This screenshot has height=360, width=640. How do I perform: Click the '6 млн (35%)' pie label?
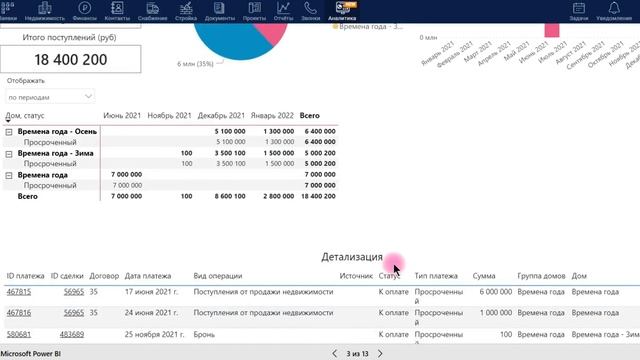pyautogui.click(x=195, y=64)
